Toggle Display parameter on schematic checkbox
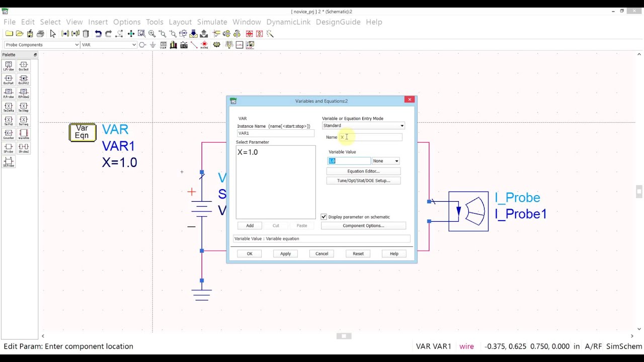The height and width of the screenshot is (362, 644). pos(324,217)
